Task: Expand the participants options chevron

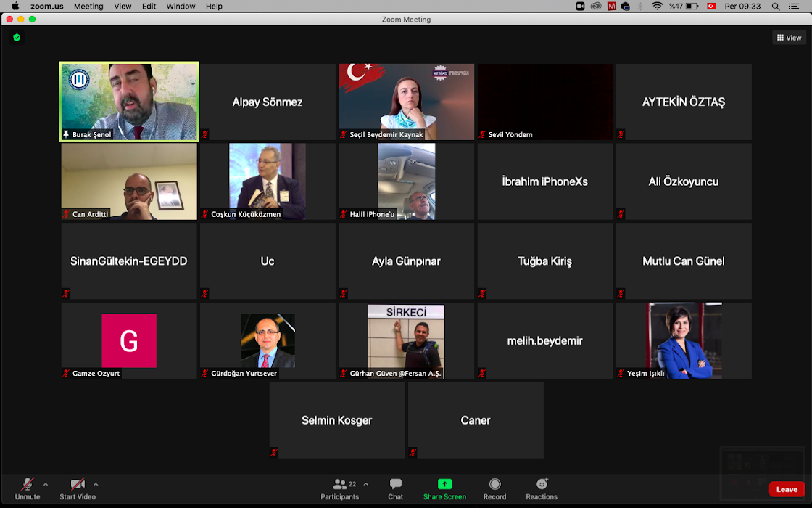Action: click(x=365, y=484)
